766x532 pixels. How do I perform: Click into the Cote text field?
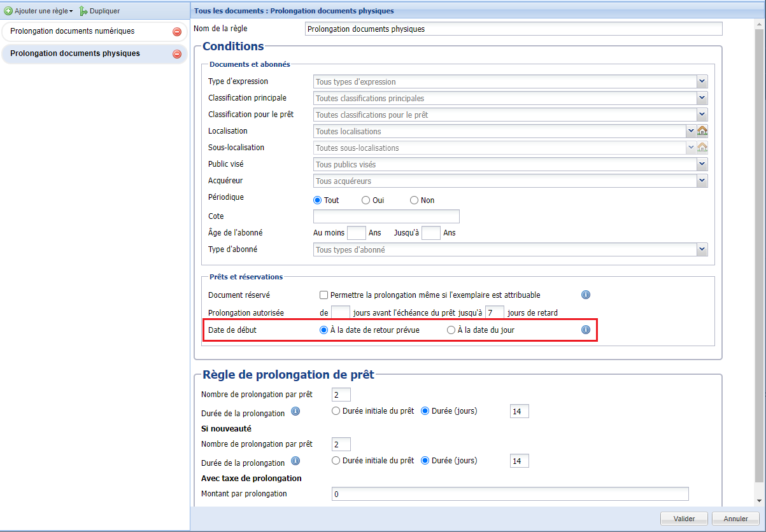point(386,216)
